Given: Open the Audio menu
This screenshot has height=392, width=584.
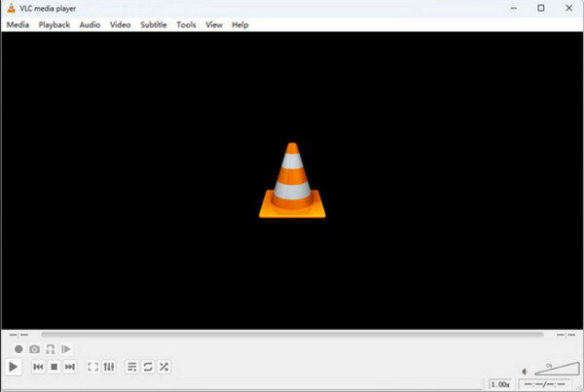Looking at the screenshot, I should 90,25.
